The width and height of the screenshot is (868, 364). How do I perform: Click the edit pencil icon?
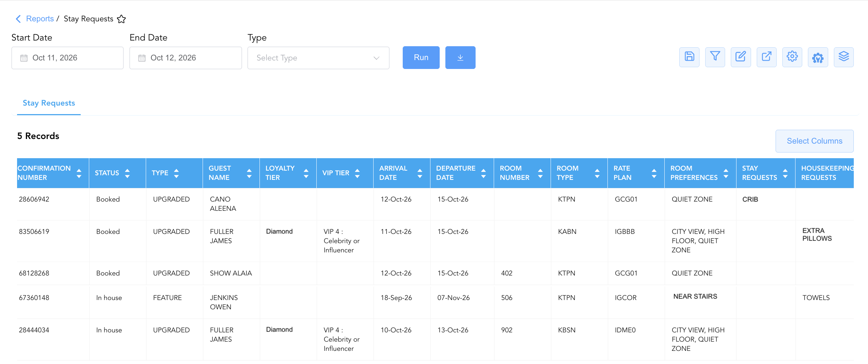pyautogui.click(x=741, y=57)
